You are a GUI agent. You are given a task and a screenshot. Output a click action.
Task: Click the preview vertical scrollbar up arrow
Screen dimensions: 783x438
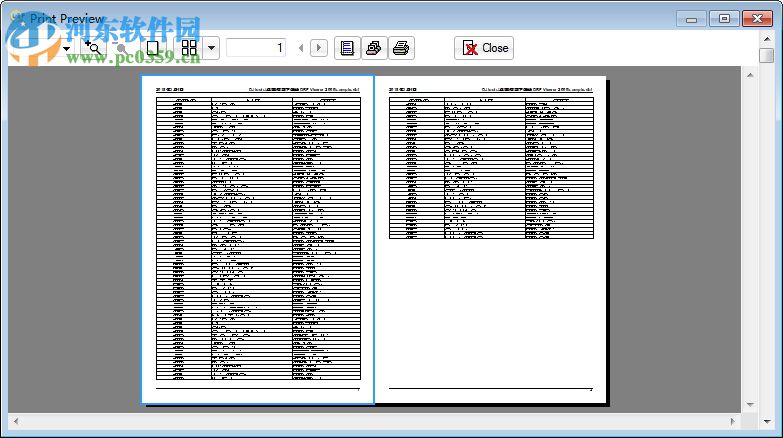tap(750, 75)
